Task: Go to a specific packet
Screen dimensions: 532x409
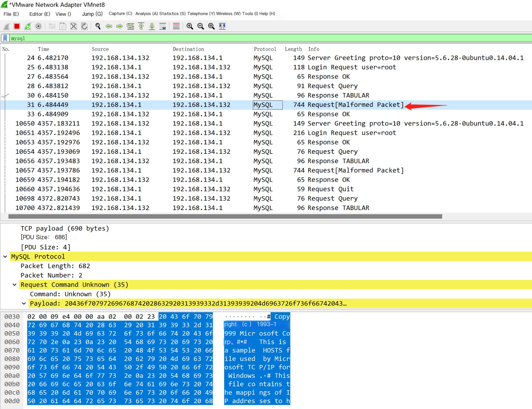Action: (x=130, y=26)
